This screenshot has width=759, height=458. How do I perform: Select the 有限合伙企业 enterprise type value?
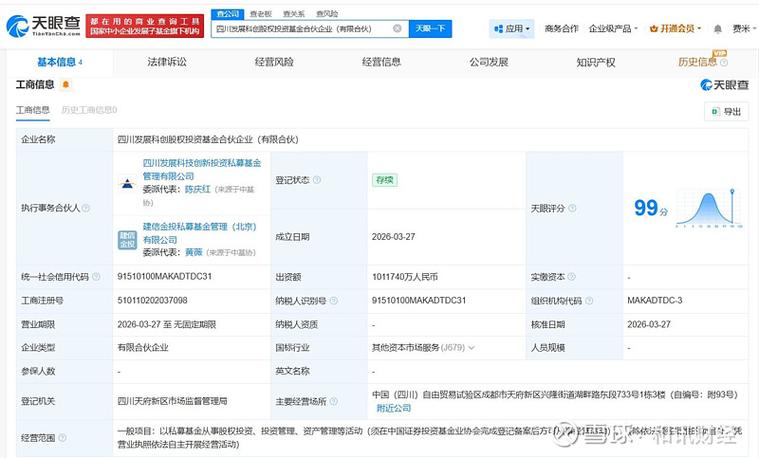click(x=143, y=348)
